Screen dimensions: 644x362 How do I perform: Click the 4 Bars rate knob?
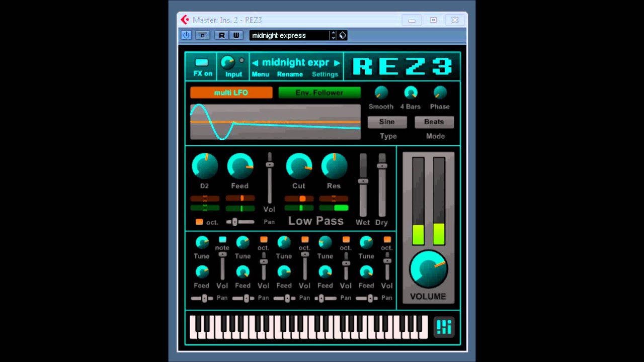[411, 93]
